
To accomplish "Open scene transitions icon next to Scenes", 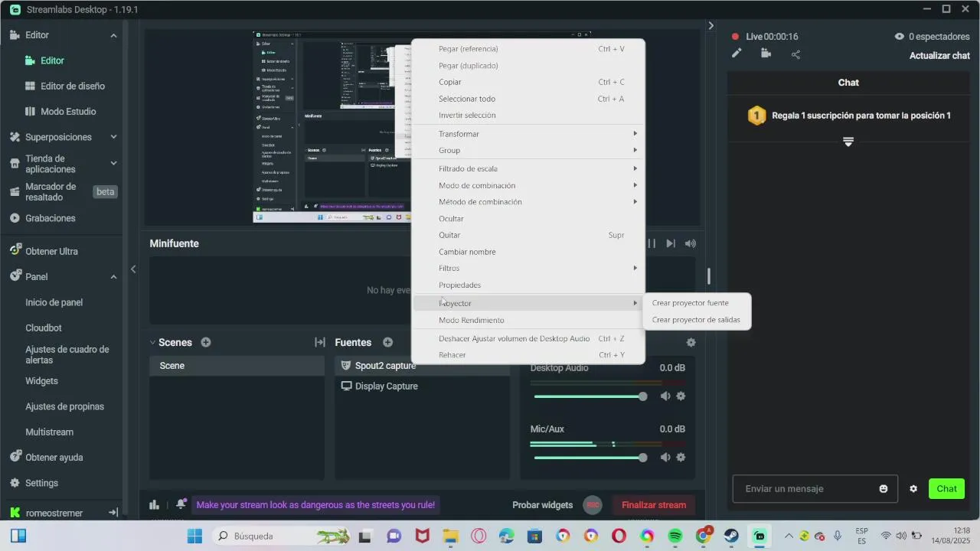I will (320, 342).
